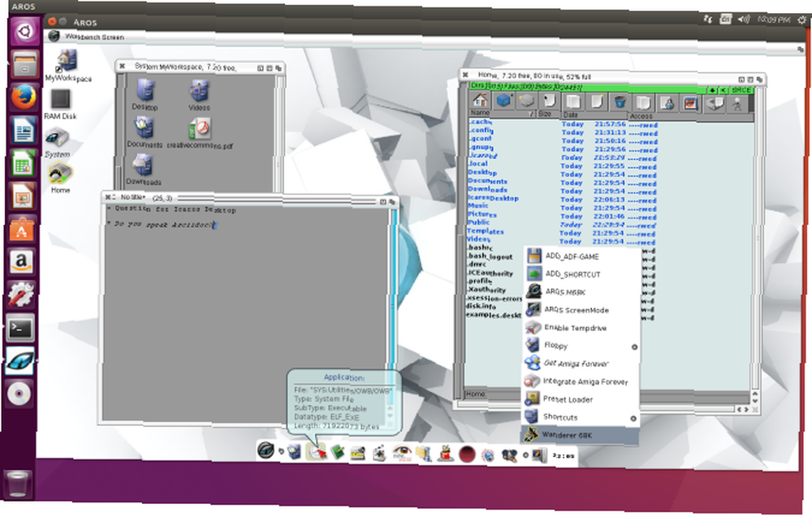812x517 pixels.
Task: Click the padlock icon in Home toolbar
Action: 668,103
